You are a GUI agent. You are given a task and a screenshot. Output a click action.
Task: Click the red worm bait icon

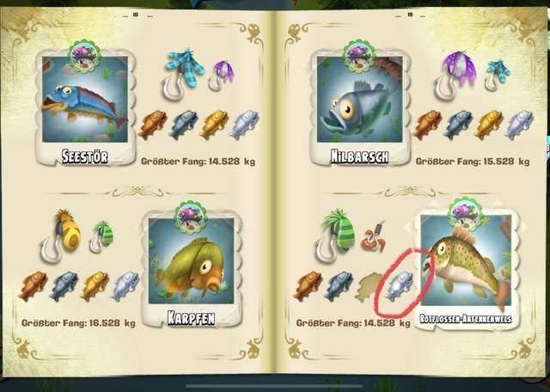[376, 236]
